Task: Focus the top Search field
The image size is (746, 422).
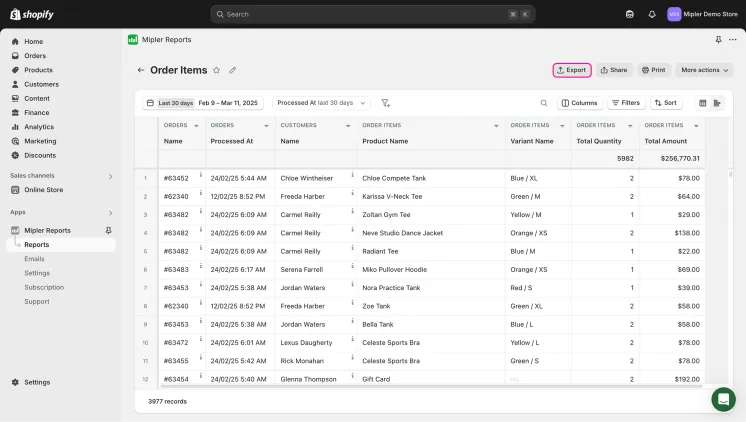Action: click(x=373, y=14)
